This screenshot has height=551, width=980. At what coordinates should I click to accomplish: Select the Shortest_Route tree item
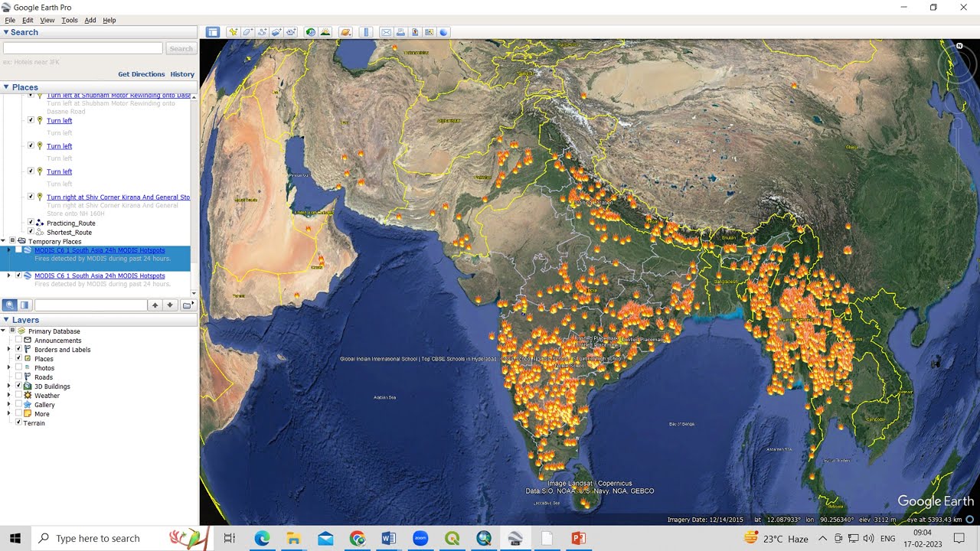click(x=69, y=232)
